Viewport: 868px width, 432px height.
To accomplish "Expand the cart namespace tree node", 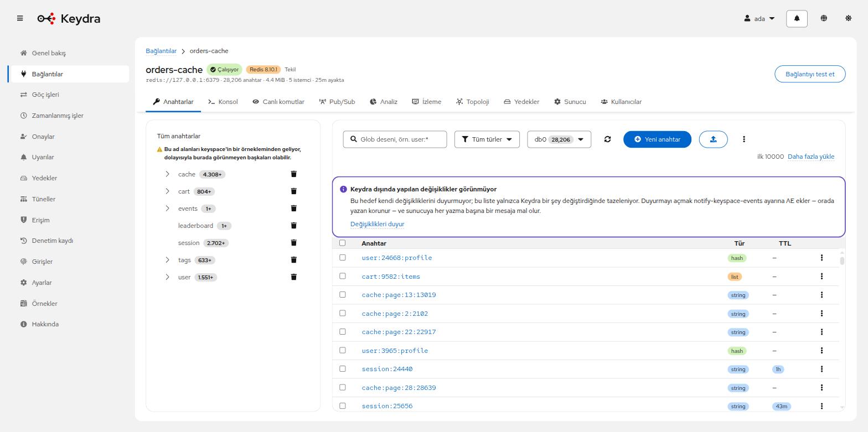I will [x=167, y=191].
